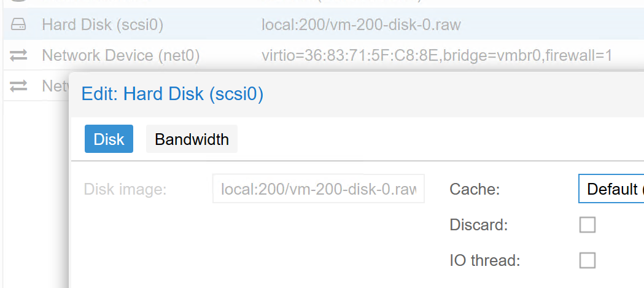This screenshot has height=288, width=644.
Task: Click the Edit: Hard Disk (scsi0) dialog title
Action: 173,94
